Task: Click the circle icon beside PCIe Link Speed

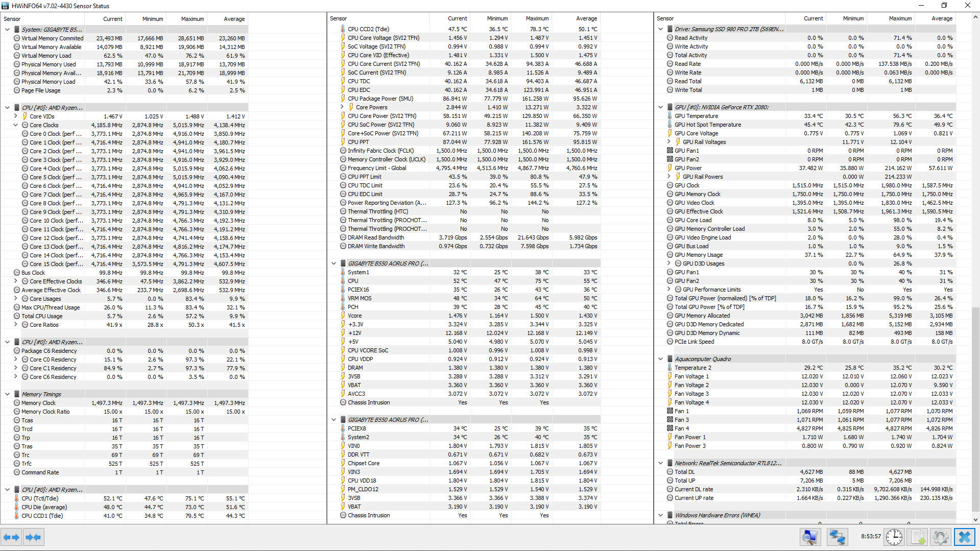Action: pyautogui.click(x=670, y=342)
